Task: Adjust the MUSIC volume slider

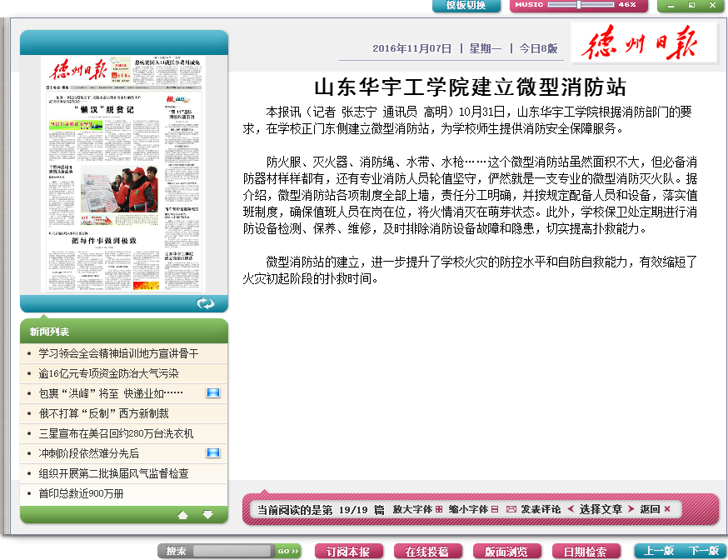Action: [578, 5]
